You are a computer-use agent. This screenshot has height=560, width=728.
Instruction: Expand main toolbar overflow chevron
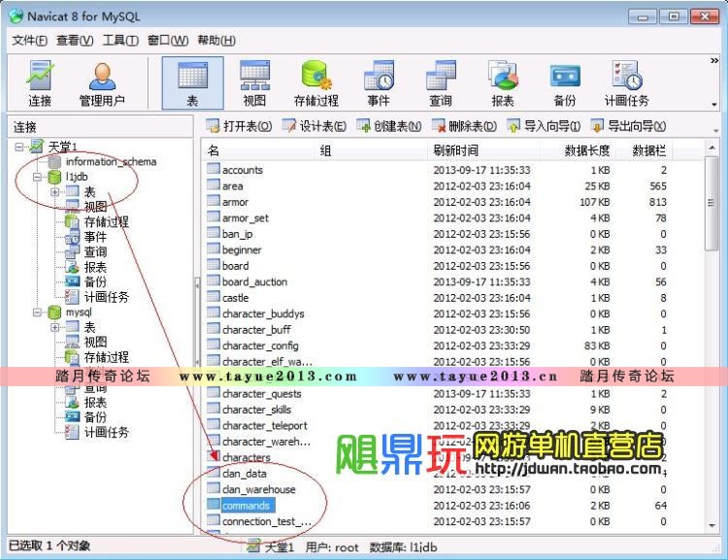[x=714, y=61]
